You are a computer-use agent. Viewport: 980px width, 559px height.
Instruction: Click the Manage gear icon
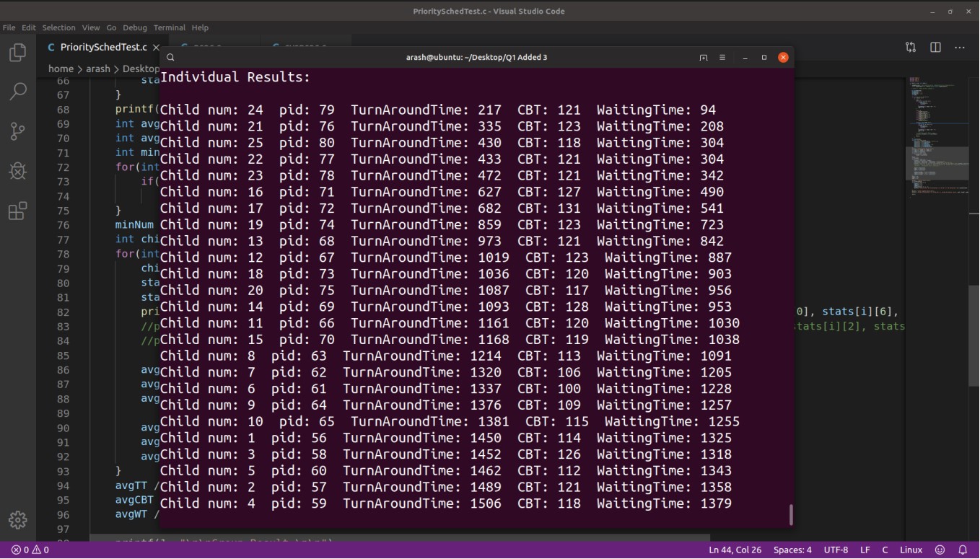pyautogui.click(x=17, y=519)
